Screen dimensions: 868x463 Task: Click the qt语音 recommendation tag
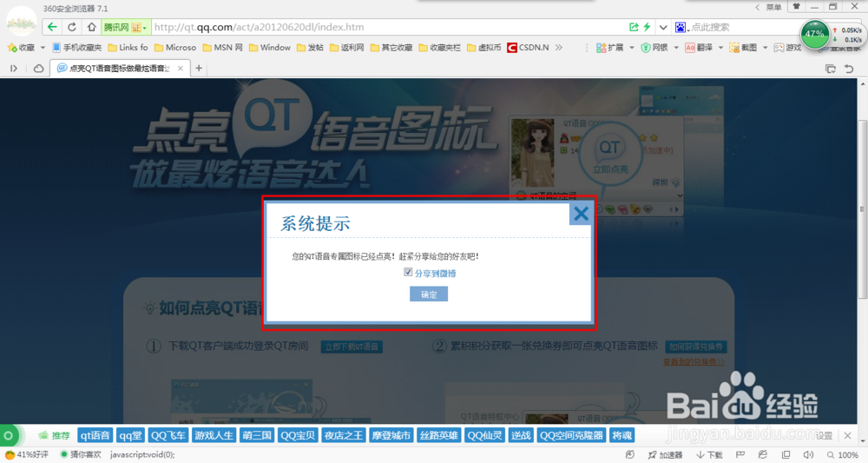95,435
